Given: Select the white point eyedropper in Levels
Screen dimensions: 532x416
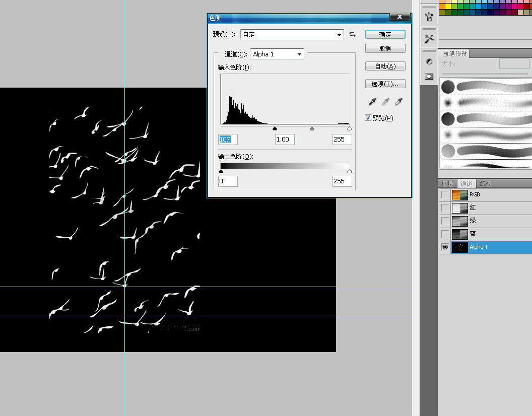Looking at the screenshot, I should coord(398,101).
